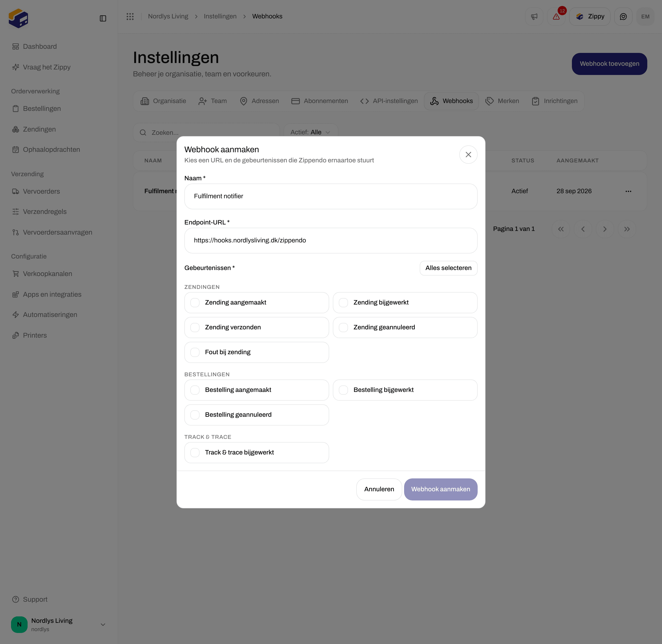Open the EM user avatar menu
This screenshot has width=662, height=644.
(645, 17)
